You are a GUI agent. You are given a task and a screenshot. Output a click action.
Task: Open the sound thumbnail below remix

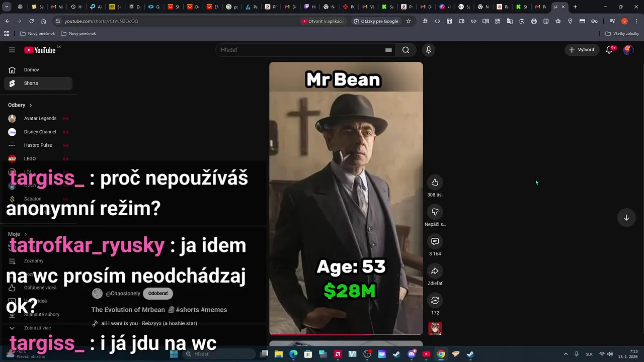pyautogui.click(x=435, y=329)
